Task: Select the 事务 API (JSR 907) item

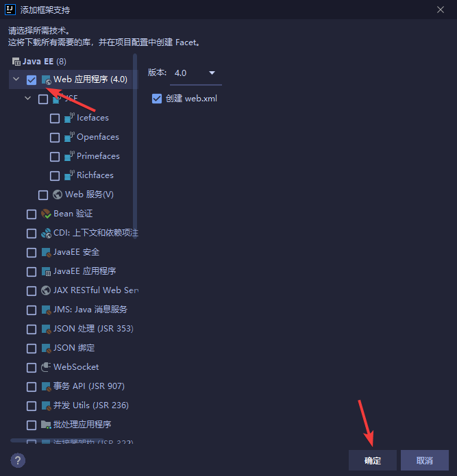Action: point(89,386)
